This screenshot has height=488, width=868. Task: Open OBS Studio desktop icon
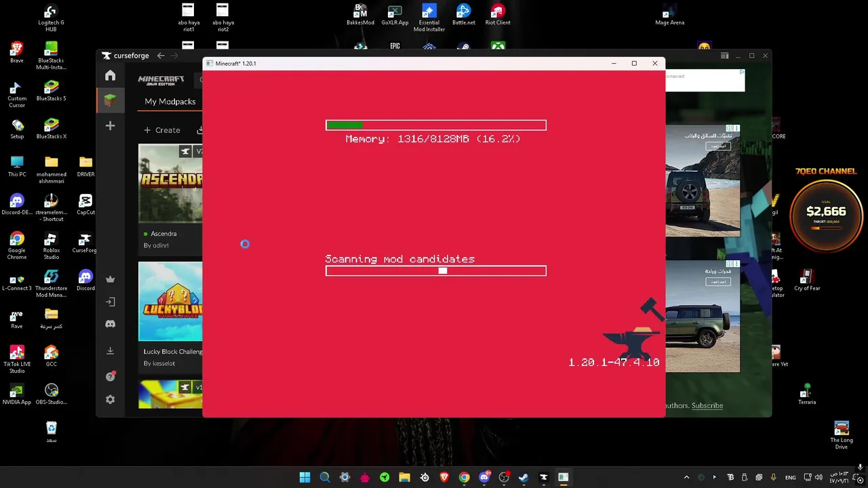[x=51, y=394]
